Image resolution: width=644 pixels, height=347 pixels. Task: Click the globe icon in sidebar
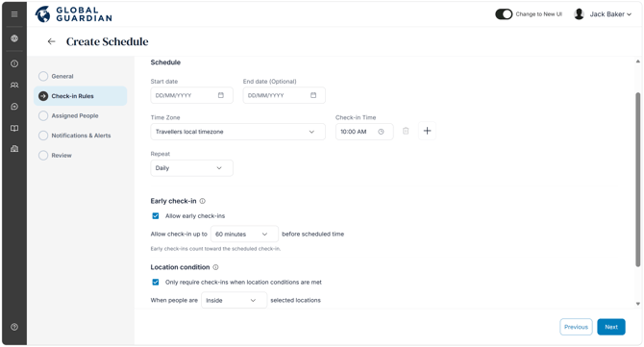pos(14,38)
